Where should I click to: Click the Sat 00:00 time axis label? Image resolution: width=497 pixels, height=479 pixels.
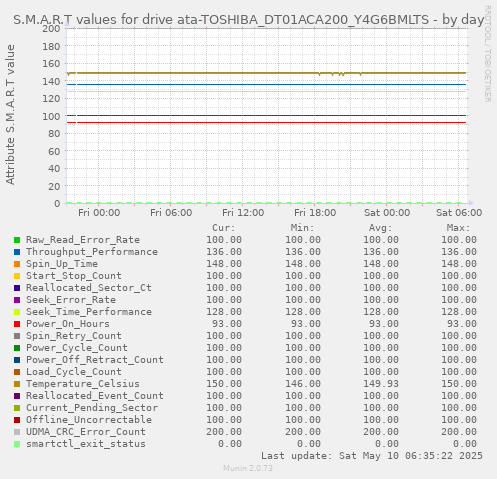pos(387,213)
